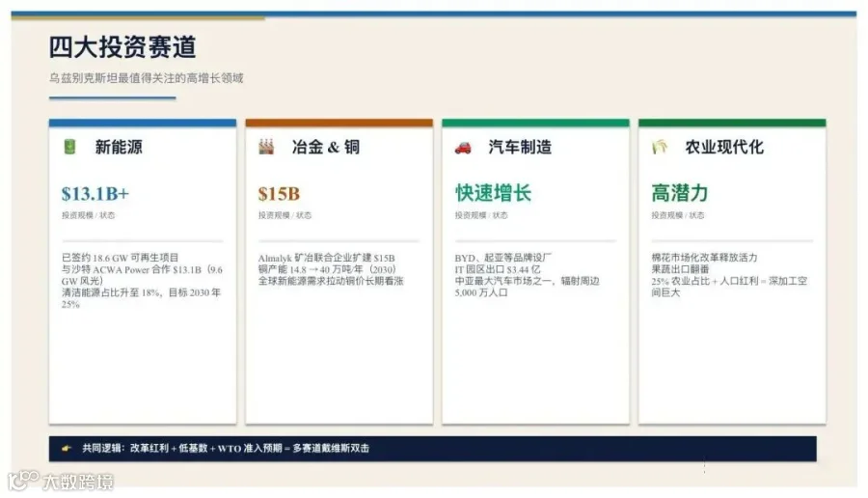The width and height of the screenshot is (868, 498).
Task: Click 投资规模 / 状态 label under $13.1B+
Action: coord(88,215)
